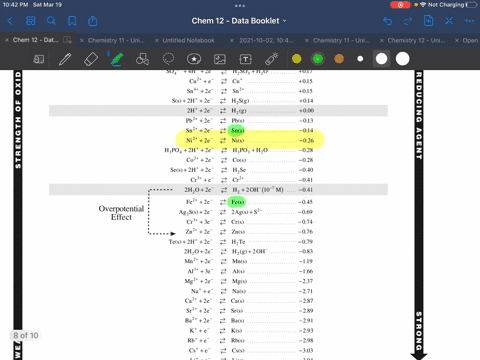Choose the largest stroke thickness dot

(402, 59)
